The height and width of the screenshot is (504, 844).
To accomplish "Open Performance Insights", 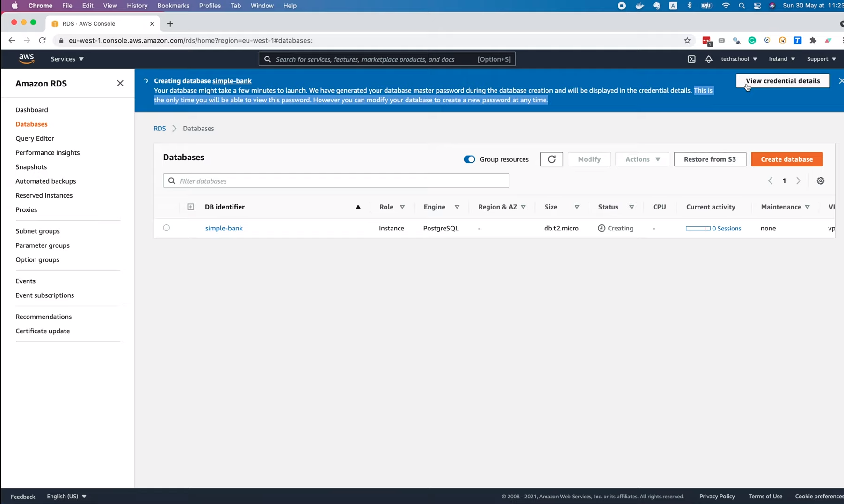I will tap(48, 152).
